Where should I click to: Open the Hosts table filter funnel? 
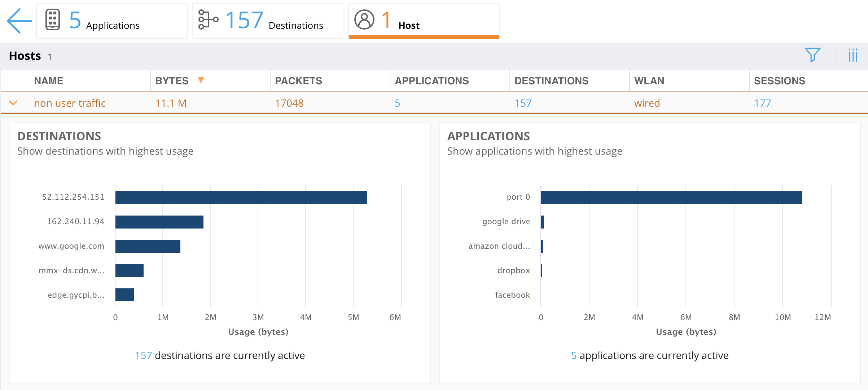point(812,55)
